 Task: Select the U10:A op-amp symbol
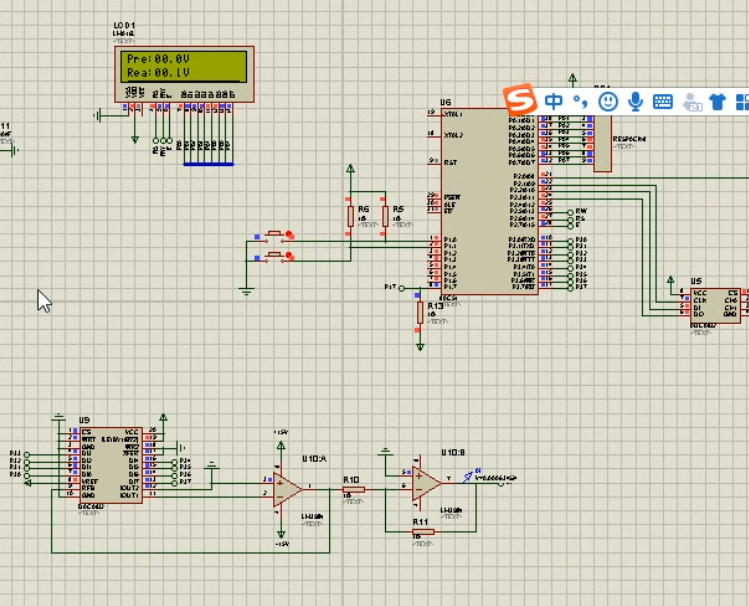pyautogui.click(x=287, y=489)
